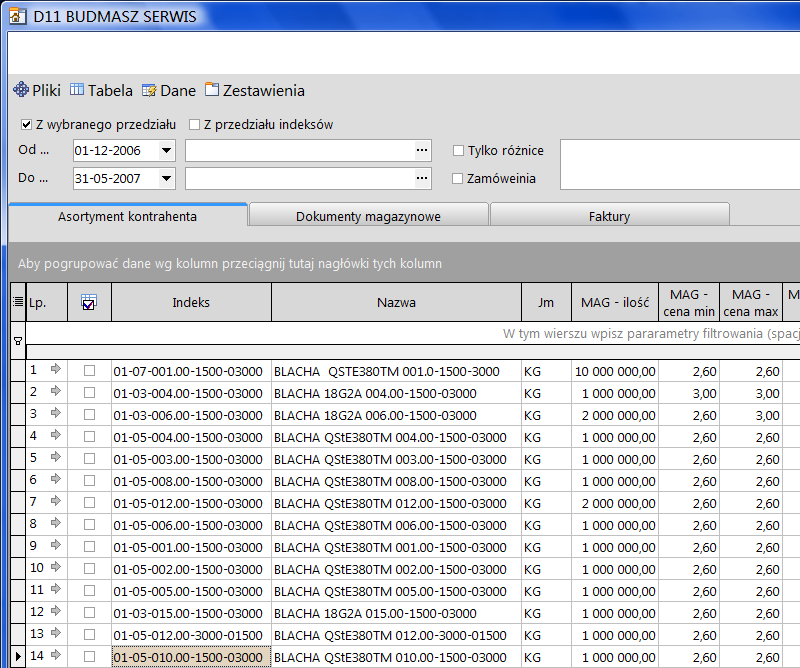Viewport: 800px width, 668px height.
Task: Select name BLACHA 18G2A 015.00-1500-03000
Action: (x=396, y=613)
